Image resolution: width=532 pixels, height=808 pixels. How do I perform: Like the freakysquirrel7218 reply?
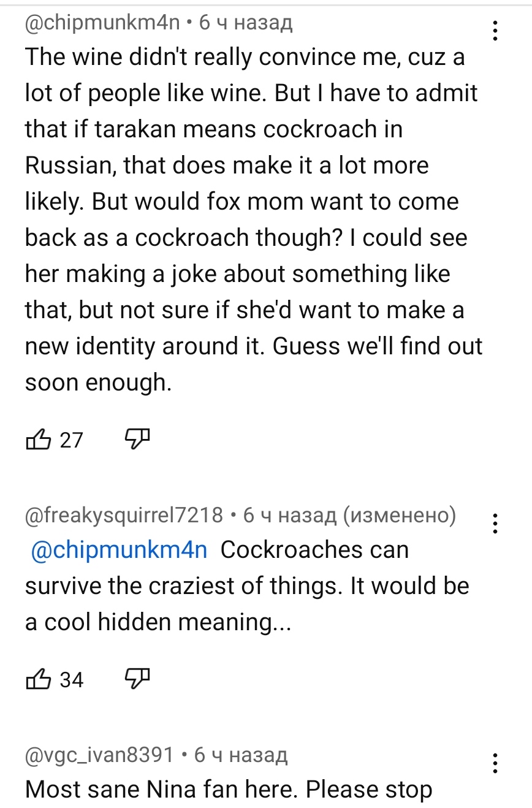38,679
